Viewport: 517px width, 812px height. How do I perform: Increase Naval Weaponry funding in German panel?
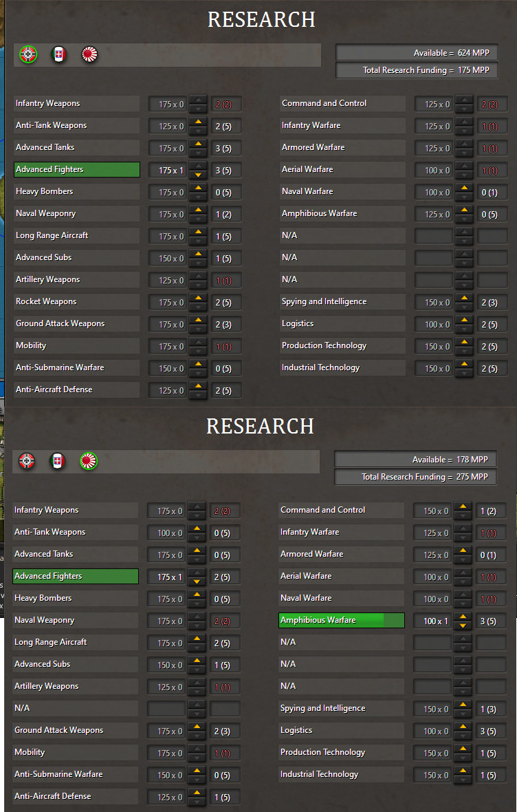(198, 210)
